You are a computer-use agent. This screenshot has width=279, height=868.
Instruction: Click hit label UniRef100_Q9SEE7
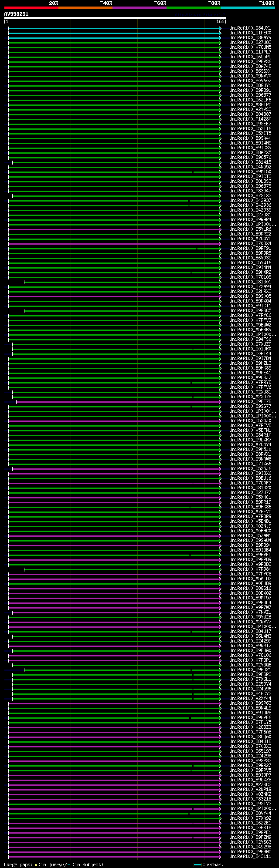(250, 124)
